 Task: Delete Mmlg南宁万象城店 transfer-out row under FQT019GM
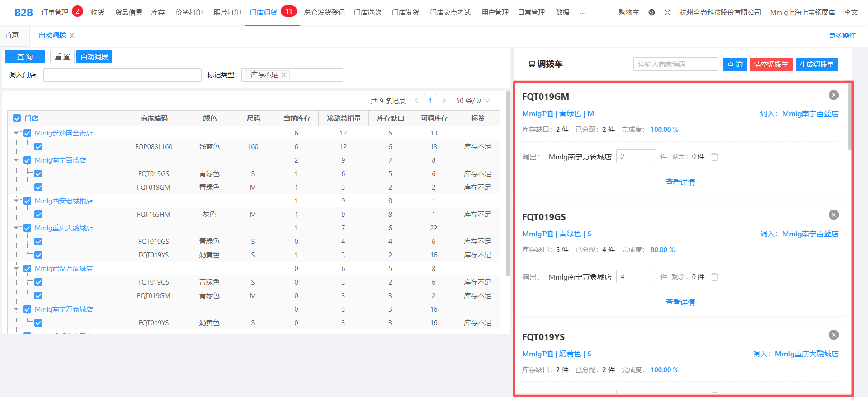click(715, 157)
